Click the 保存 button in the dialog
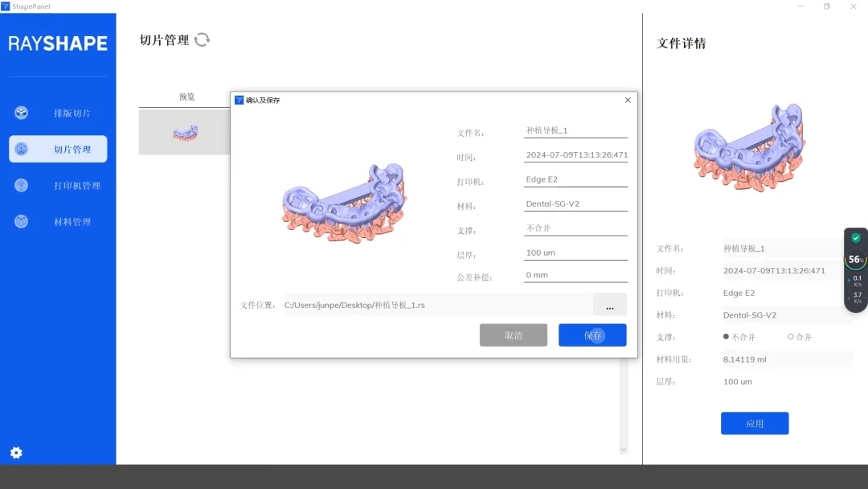The width and height of the screenshot is (868, 489). coord(592,335)
